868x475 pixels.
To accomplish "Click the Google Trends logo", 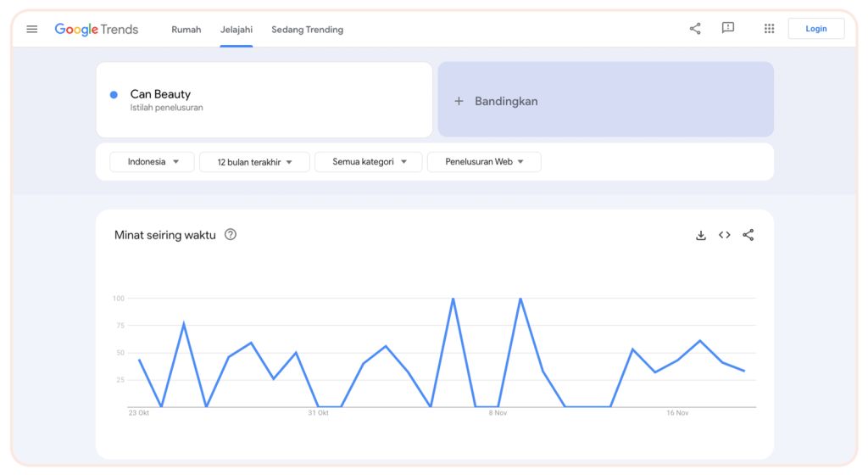I will tap(96, 29).
